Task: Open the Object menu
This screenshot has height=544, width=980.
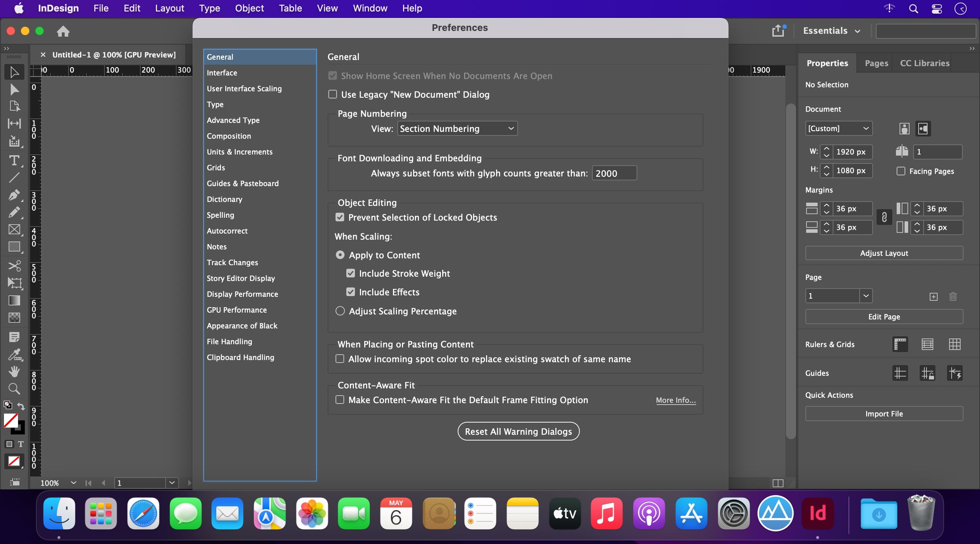Action: coord(249,8)
